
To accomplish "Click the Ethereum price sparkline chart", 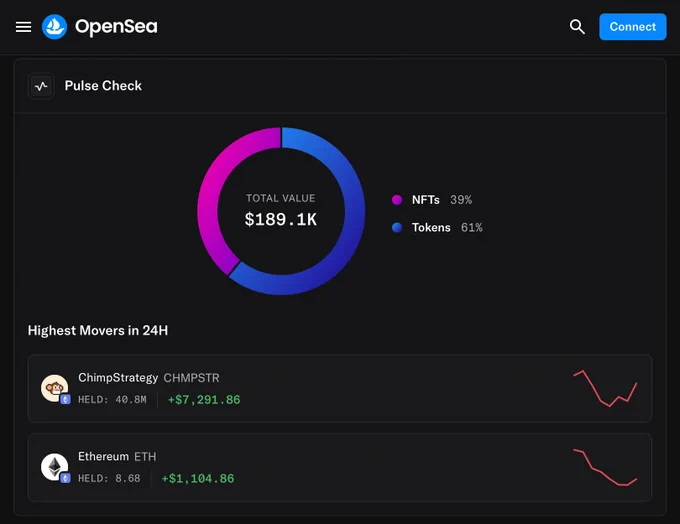I will 605,467.
